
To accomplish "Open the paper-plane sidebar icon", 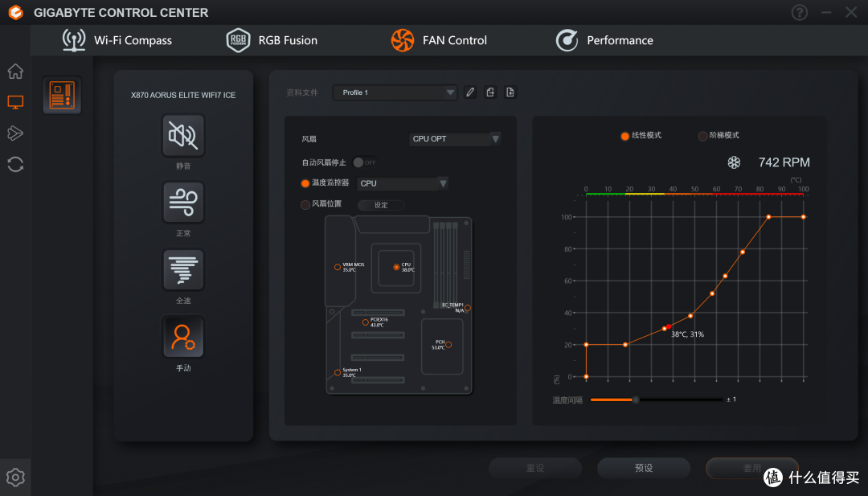I will click(x=15, y=133).
